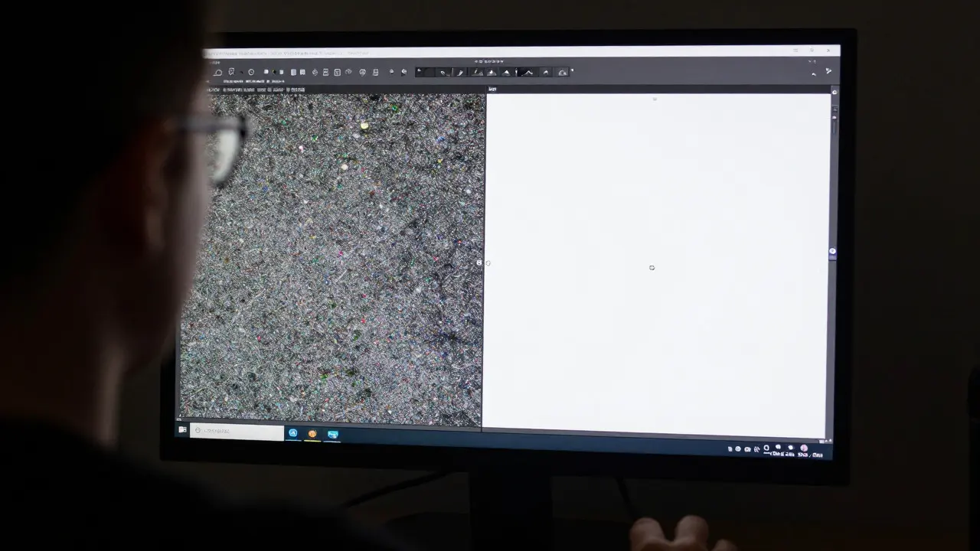Click the speech-note icon beside the dome icon
Image resolution: width=980 pixels, height=551 pixels.
pyautogui.click(x=231, y=72)
